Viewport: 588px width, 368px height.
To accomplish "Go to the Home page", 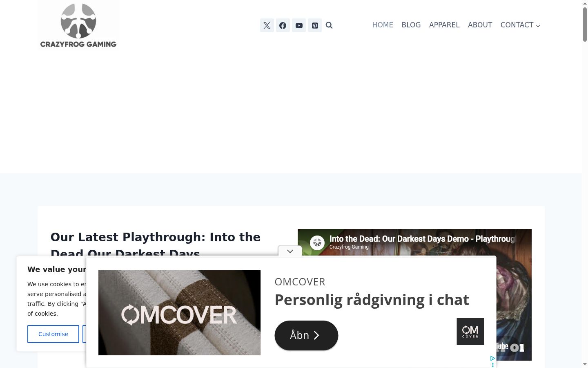I will click(383, 25).
